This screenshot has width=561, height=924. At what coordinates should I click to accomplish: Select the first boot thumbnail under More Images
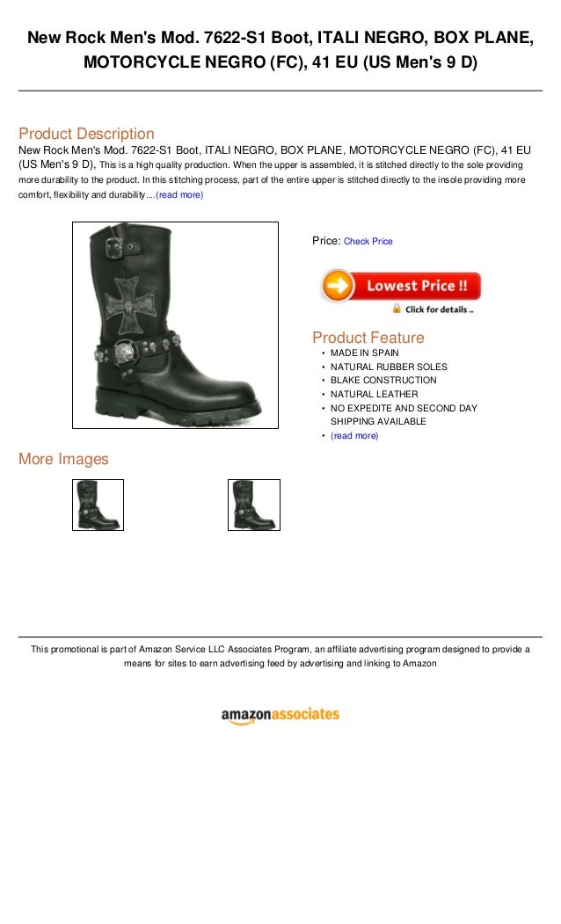[98, 505]
